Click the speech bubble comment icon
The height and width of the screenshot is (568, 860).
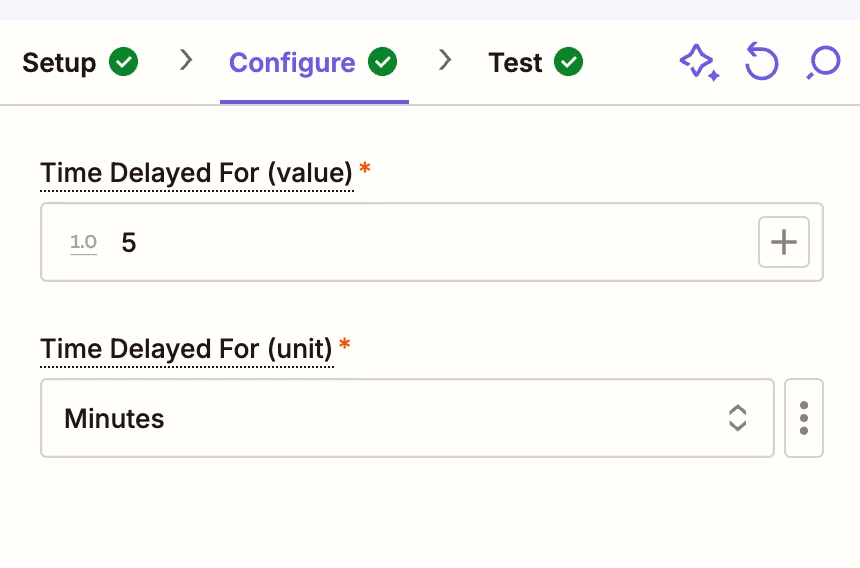(x=823, y=62)
